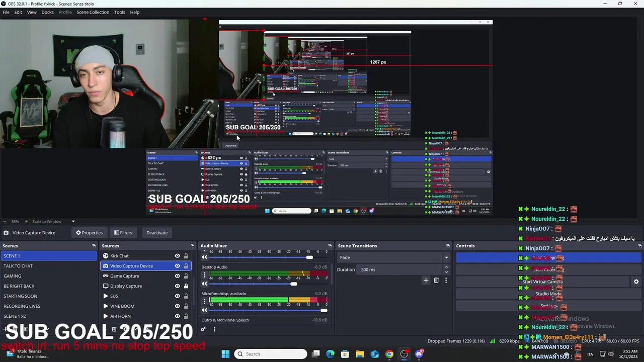Select the GAMING scene
Image resolution: width=644 pixels, height=362 pixels.
pos(49,276)
